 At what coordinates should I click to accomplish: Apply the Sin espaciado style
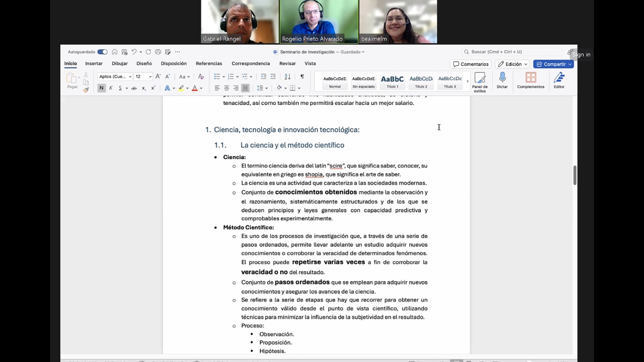click(x=364, y=81)
